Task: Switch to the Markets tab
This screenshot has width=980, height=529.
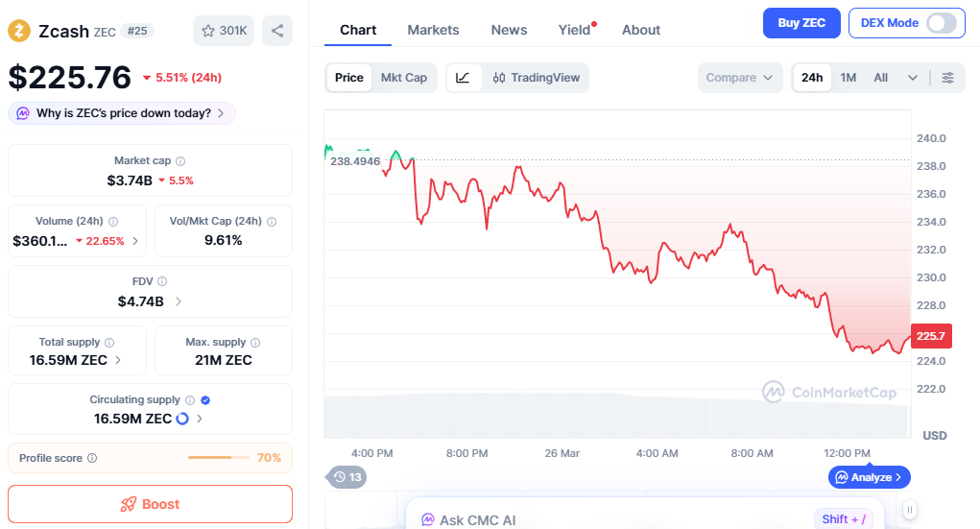Action: 433,30
